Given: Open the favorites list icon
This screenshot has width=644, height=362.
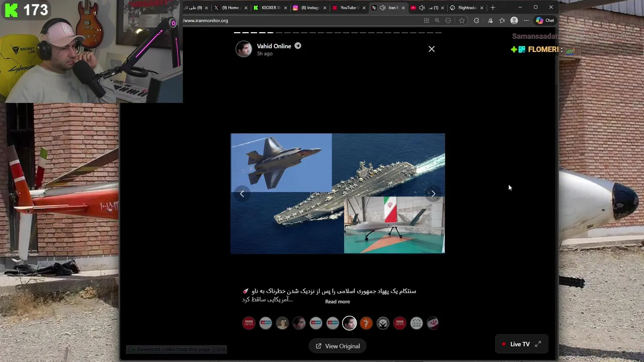Looking at the screenshot, I should click(x=502, y=21).
